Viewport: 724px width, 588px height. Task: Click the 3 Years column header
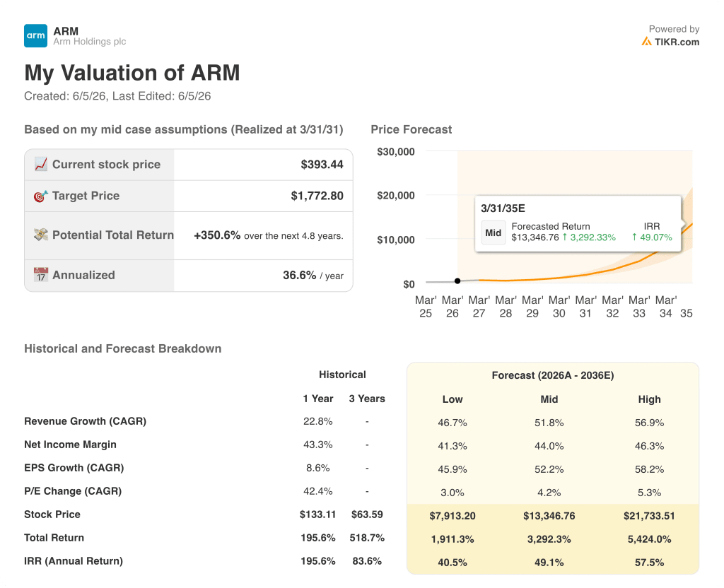367,399
